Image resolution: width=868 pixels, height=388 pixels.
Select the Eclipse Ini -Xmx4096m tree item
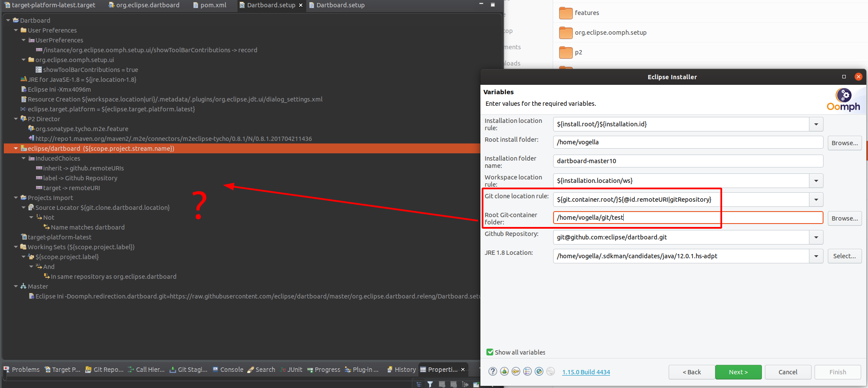pyautogui.click(x=56, y=90)
